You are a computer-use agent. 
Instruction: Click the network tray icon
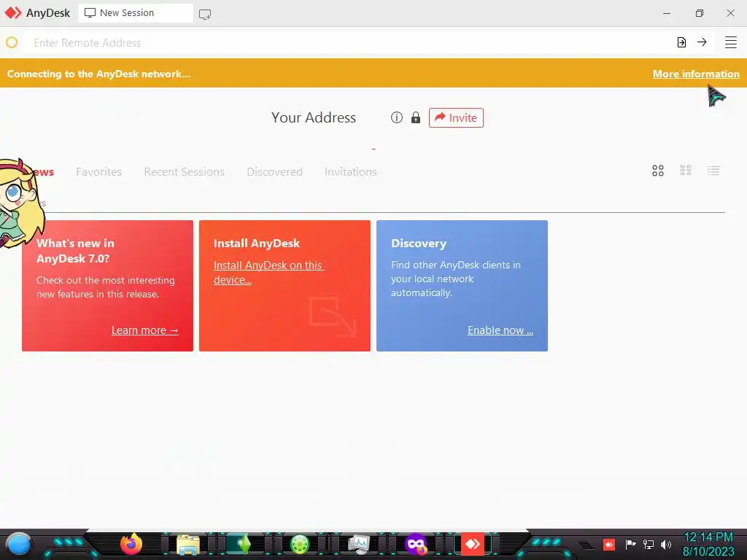tap(649, 544)
